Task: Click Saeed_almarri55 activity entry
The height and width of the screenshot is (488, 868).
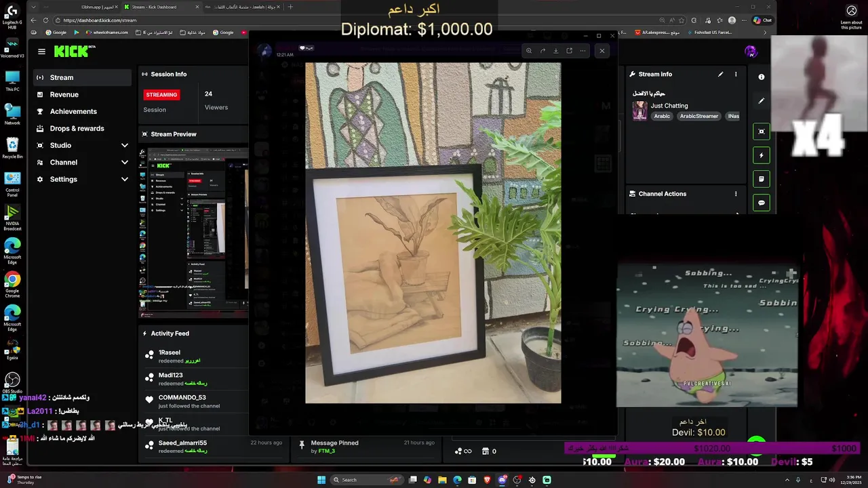Action: click(214, 447)
